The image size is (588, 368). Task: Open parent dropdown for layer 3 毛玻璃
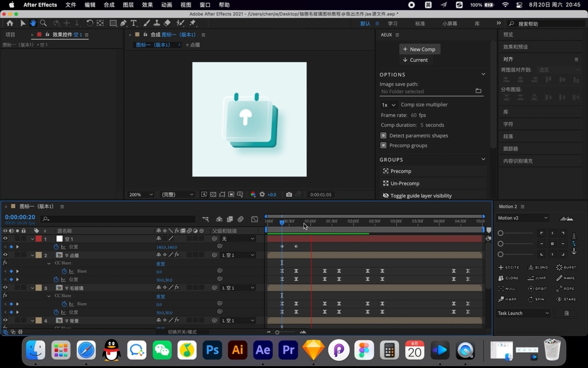tap(238, 288)
